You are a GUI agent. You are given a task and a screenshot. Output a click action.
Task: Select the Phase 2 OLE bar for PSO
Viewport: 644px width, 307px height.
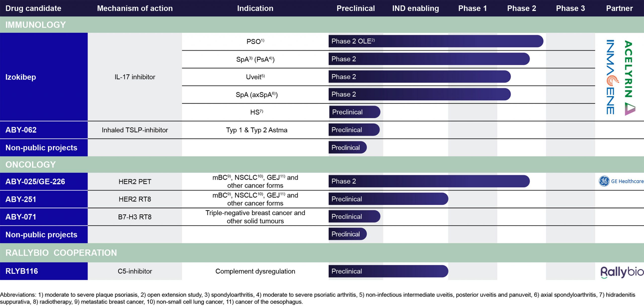click(x=435, y=41)
